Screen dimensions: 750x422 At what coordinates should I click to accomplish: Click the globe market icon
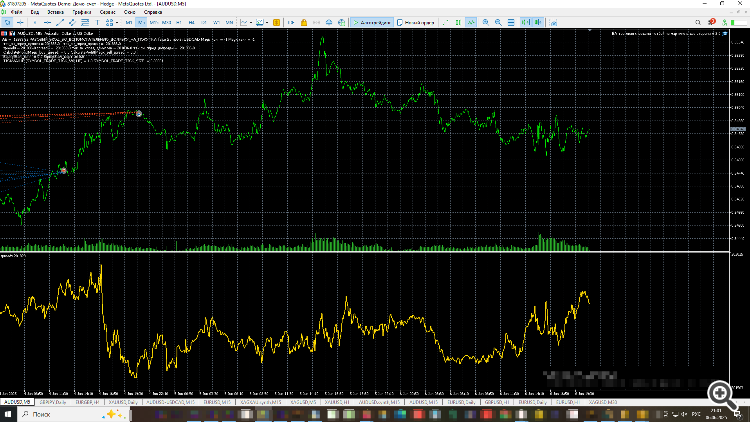pos(342,22)
